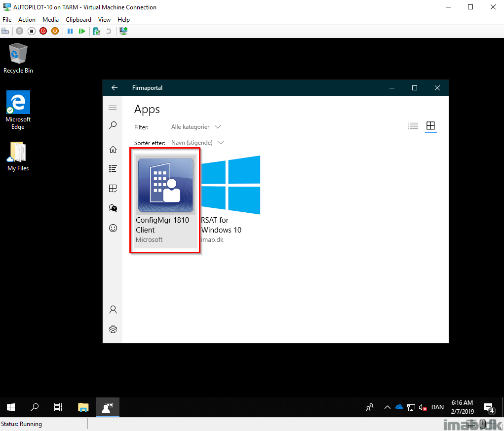The width and height of the screenshot is (504, 431).
Task: Open the Clipboard menu
Action: click(x=78, y=20)
